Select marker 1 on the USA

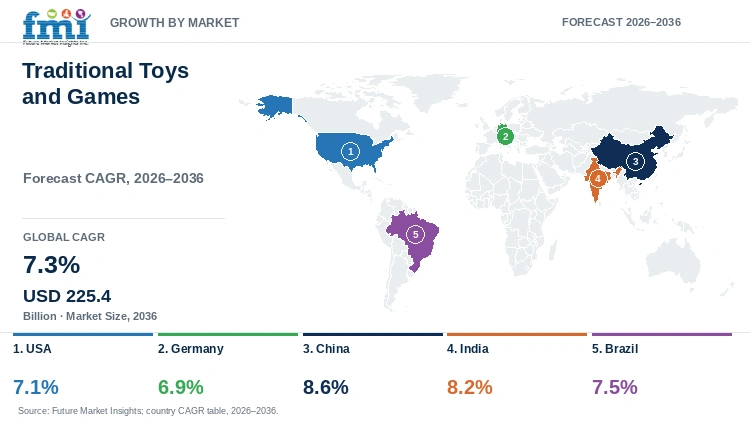click(x=350, y=152)
